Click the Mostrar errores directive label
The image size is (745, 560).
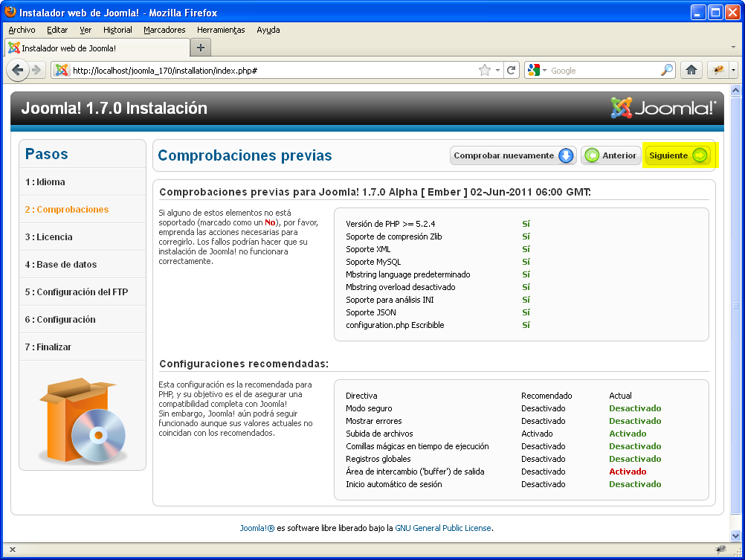click(374, 421)
